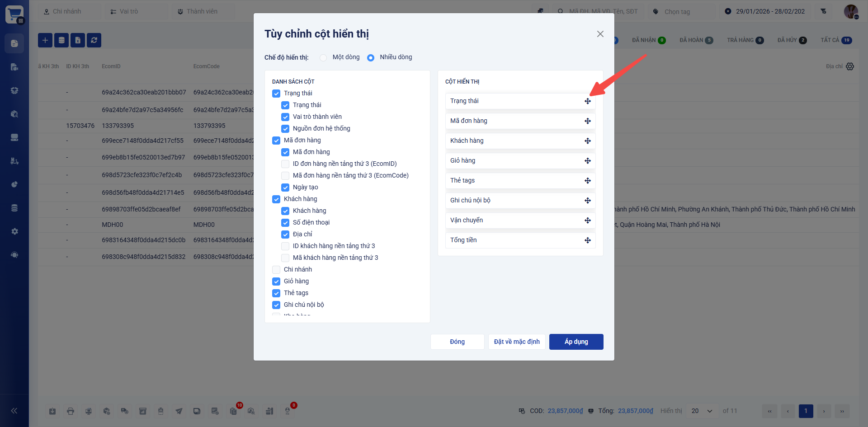Click the table settings gear icon

point(850,66)
